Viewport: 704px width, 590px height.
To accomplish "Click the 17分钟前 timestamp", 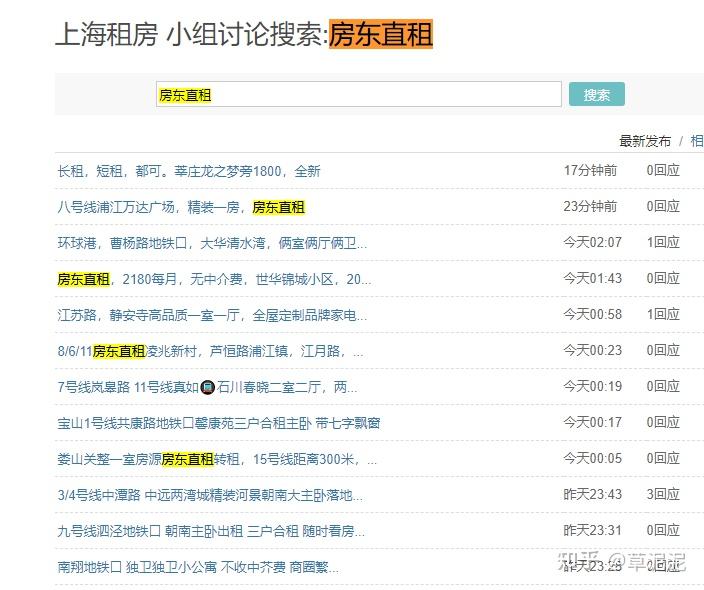I will [590, 170].
